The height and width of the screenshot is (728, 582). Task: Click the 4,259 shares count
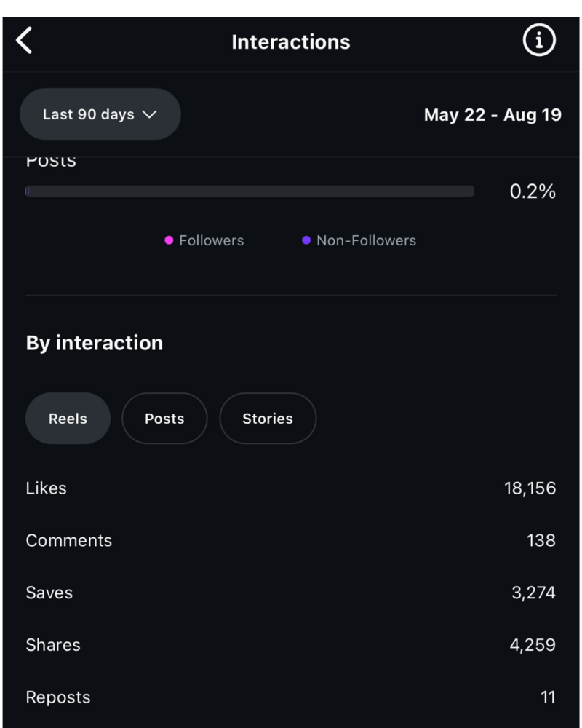[x=533, y=645]
